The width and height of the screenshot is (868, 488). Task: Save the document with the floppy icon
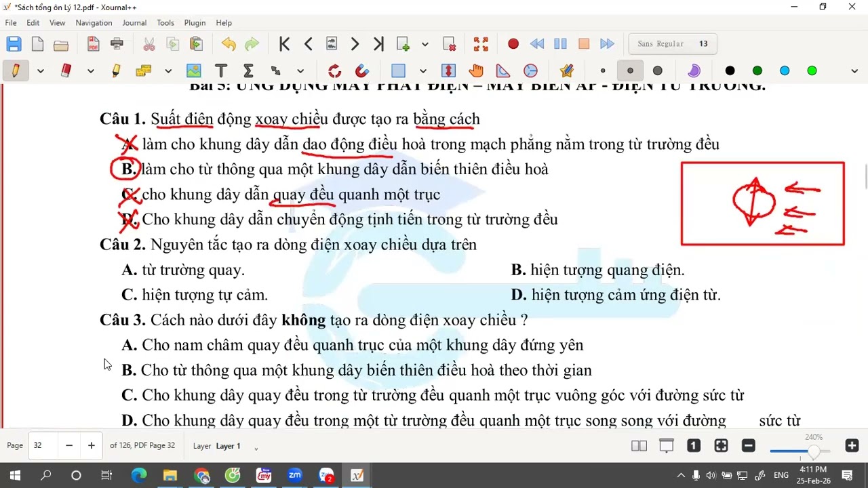(14, 44)
